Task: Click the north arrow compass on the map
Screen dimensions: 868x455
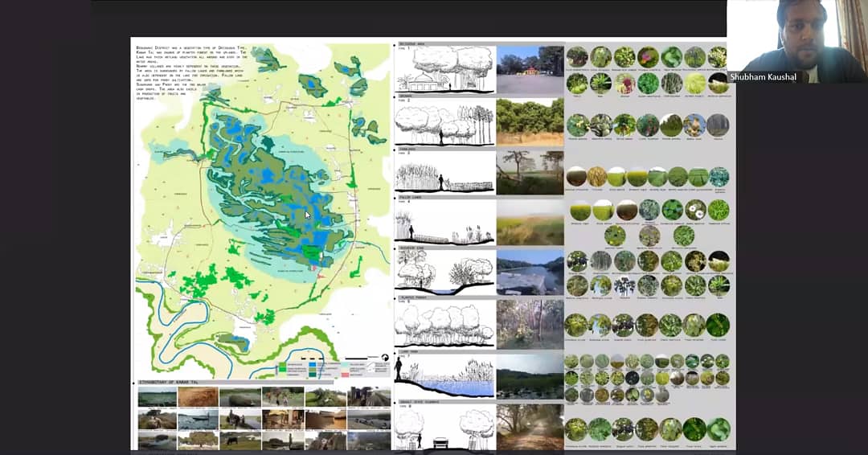Action: point(385,359)
